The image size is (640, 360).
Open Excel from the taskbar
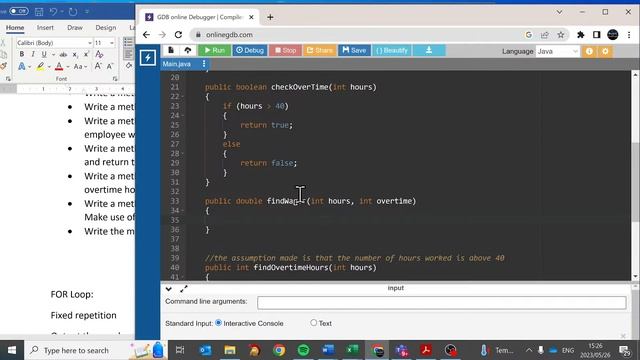pos(352,350)
